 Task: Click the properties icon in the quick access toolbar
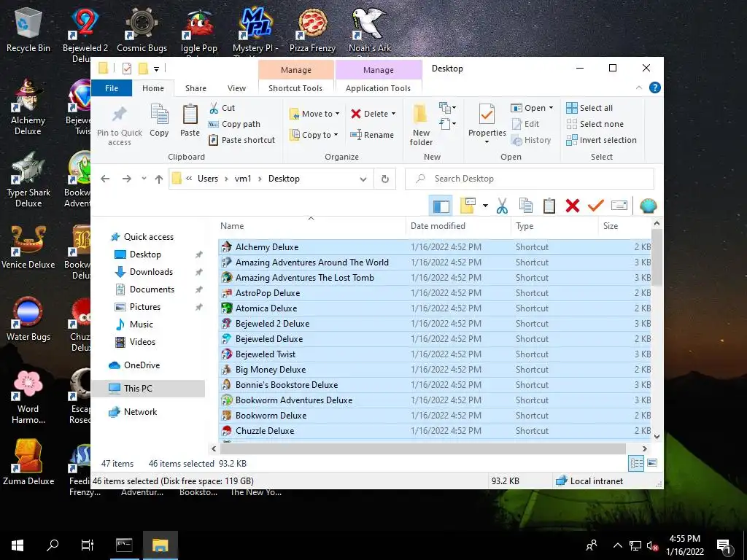pos(127,69)
